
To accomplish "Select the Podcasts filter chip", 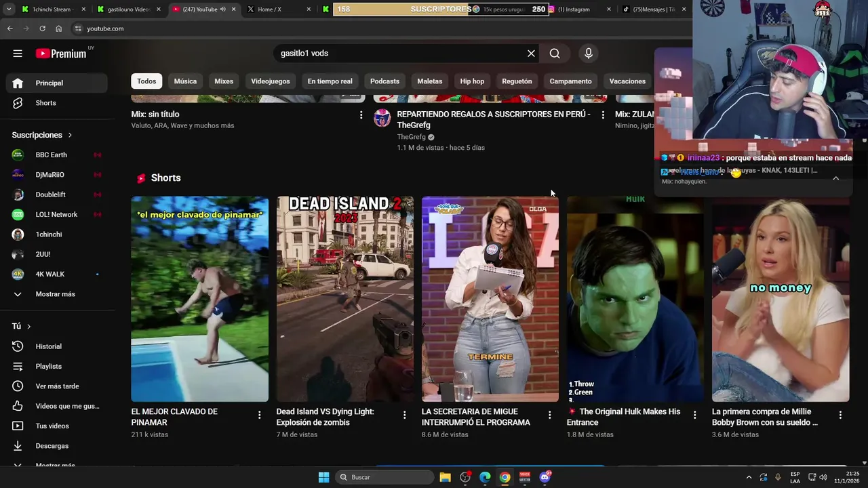I will [x=384, y=81].
